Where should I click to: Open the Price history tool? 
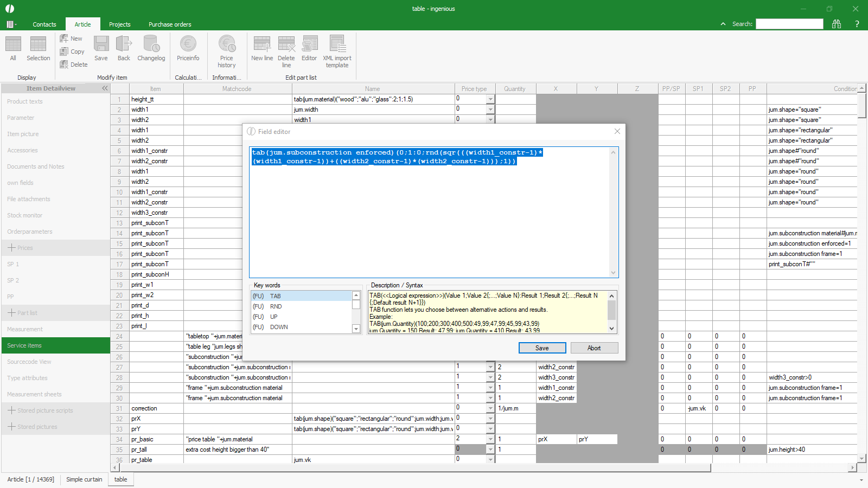coord(227,44)
